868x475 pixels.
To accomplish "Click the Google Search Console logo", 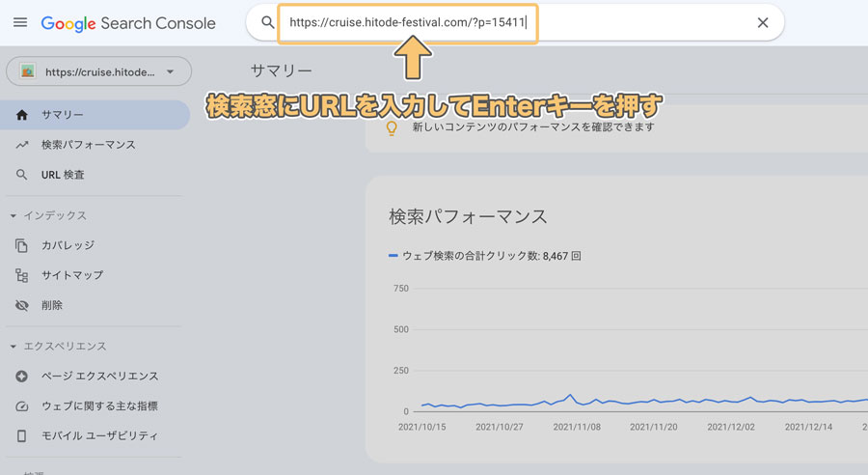I will click(x=128, y=23).
